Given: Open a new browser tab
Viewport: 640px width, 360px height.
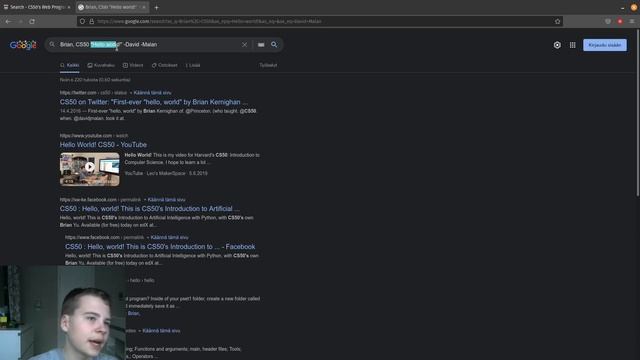Looking at the screenshot, I should pyautogui.click(x=156, y=7).
